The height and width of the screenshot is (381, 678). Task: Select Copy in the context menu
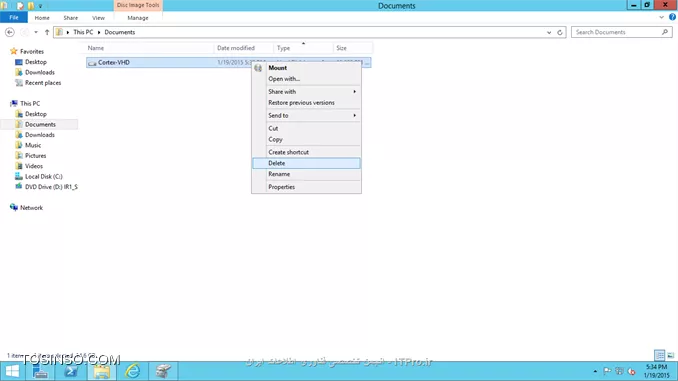point(306,139)
